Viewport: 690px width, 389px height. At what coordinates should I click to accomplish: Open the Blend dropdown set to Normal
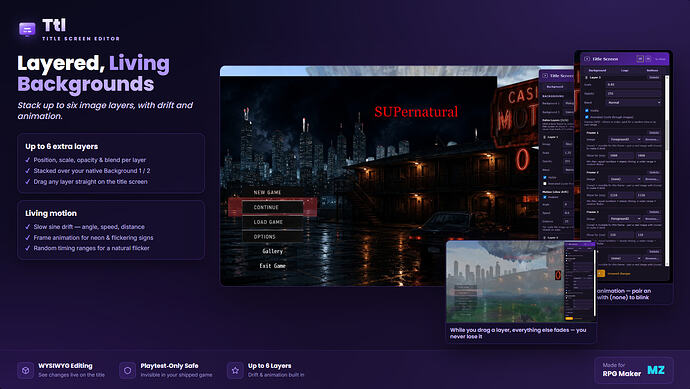(634, 103)
